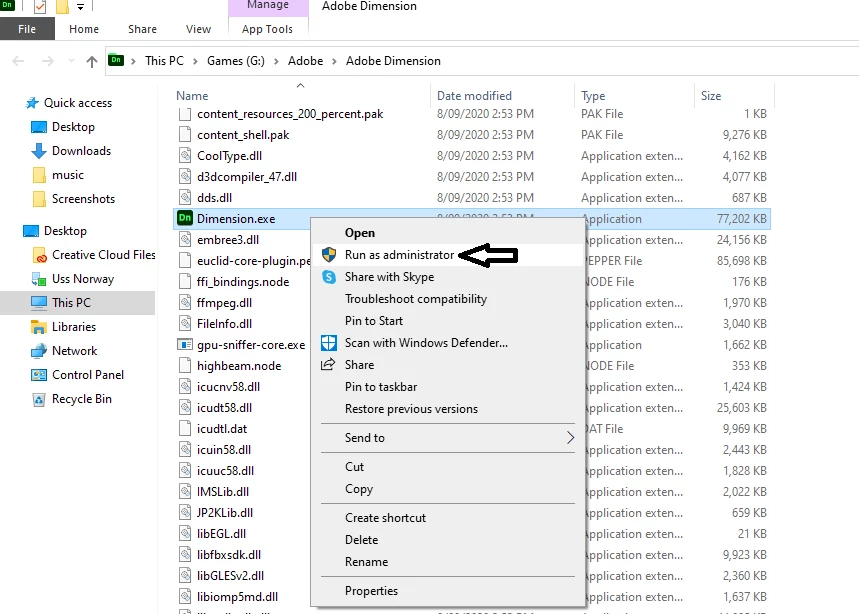Click the new folder icon in title bar
This screenshot has width=859, height=614.
[x=62, y=7]
